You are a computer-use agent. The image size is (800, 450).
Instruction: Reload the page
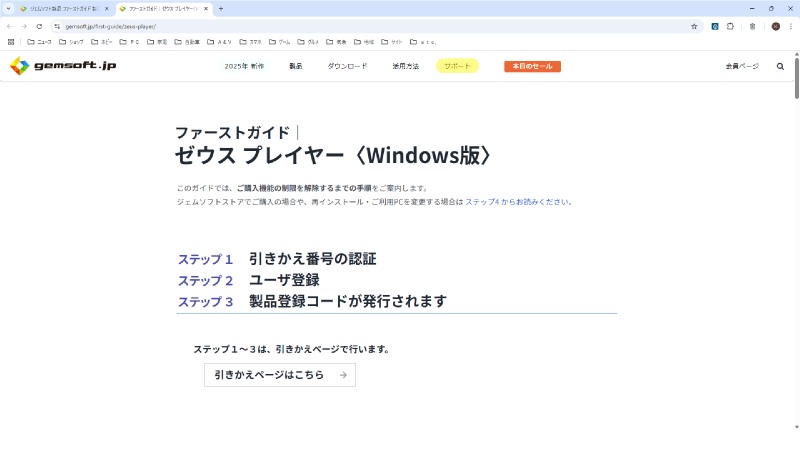pos(39,26)
